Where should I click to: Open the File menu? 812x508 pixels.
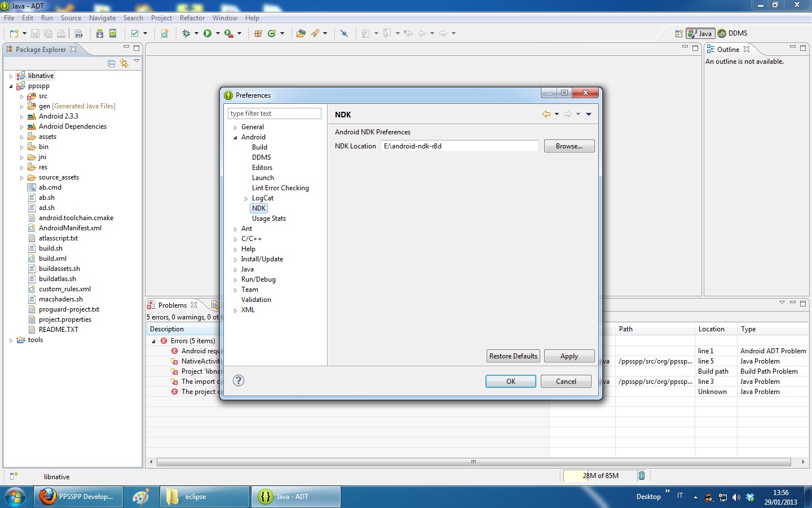[x=9, y=18]
